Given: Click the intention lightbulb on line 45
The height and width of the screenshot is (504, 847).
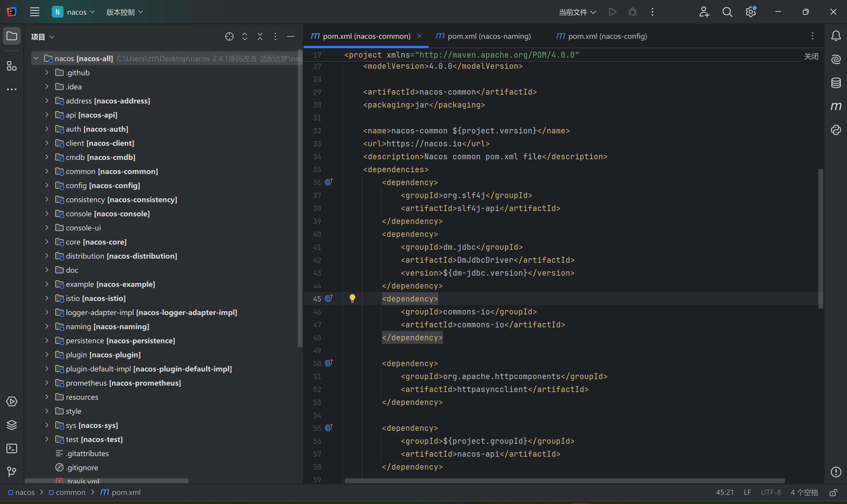Looking at the screenshot, I should coord(352,298).
